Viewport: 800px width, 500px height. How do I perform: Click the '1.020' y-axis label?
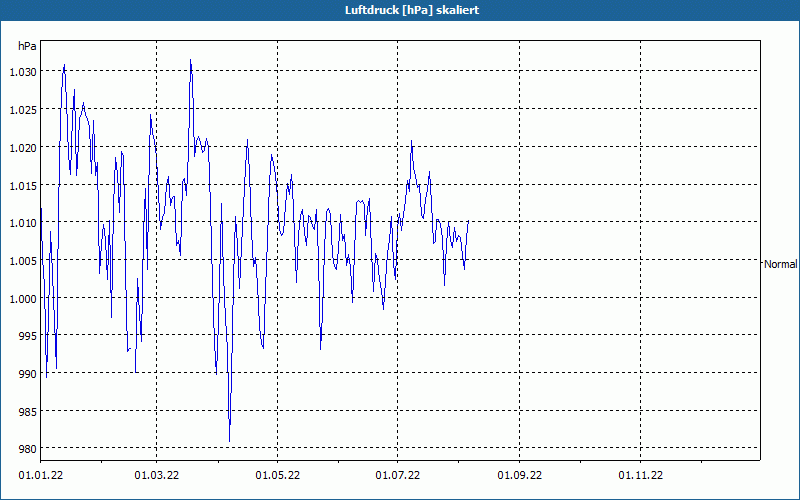pyautogui.click(x=23, y=148)
